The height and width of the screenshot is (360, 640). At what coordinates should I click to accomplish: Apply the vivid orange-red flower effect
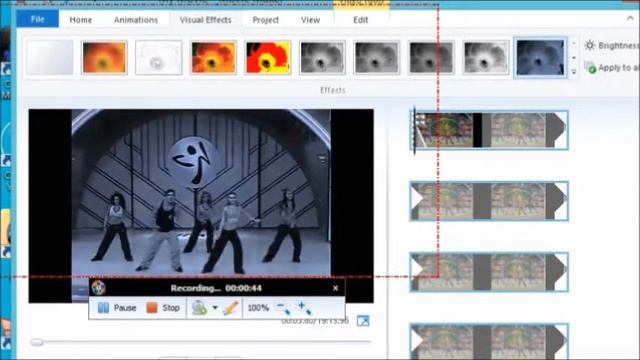tap(213, 58)
